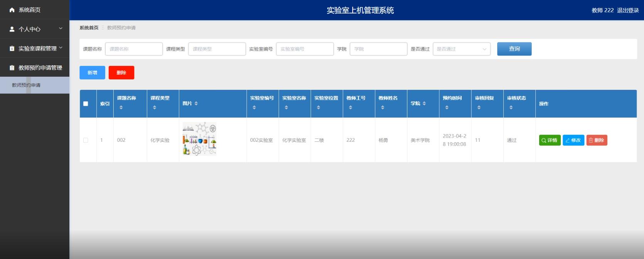Screen dimensions: 644x259
Task: Focus the 课程类型 input field
Action: (x=217, y=49)
